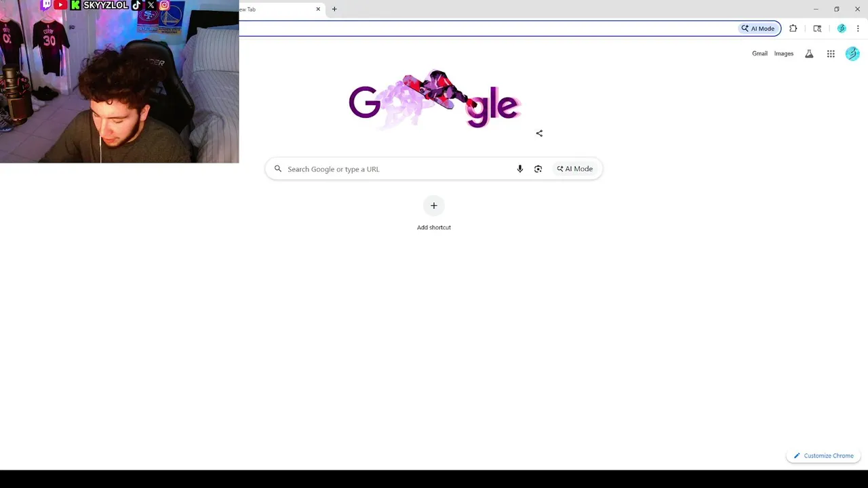Restore down the Chrome window
Viewport: 868px width, 488px height.
pos(837,9)
